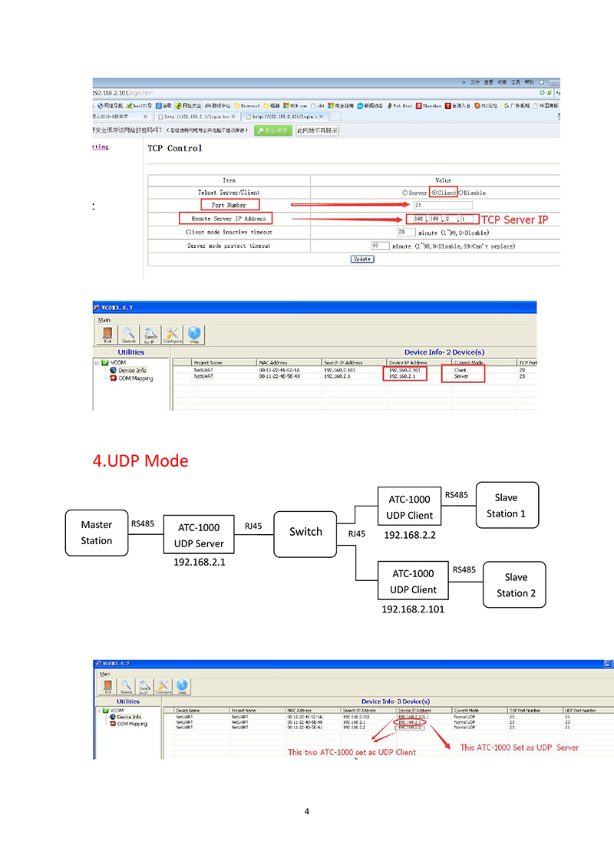
Task: Click first octet field of Remote Server IP
Action: tap(419, 219)
